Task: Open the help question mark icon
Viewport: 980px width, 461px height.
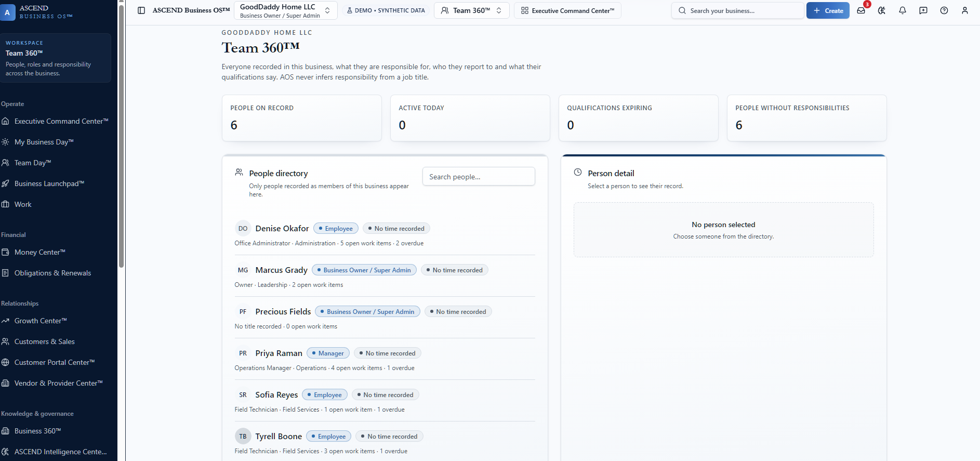Action: tap(944, 10)
